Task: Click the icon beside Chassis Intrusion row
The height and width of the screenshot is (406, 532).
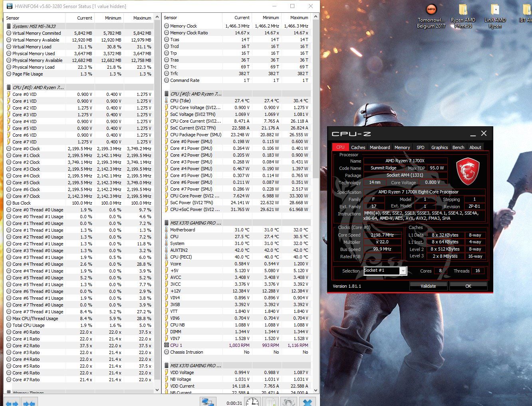Action: pos(167,352)
